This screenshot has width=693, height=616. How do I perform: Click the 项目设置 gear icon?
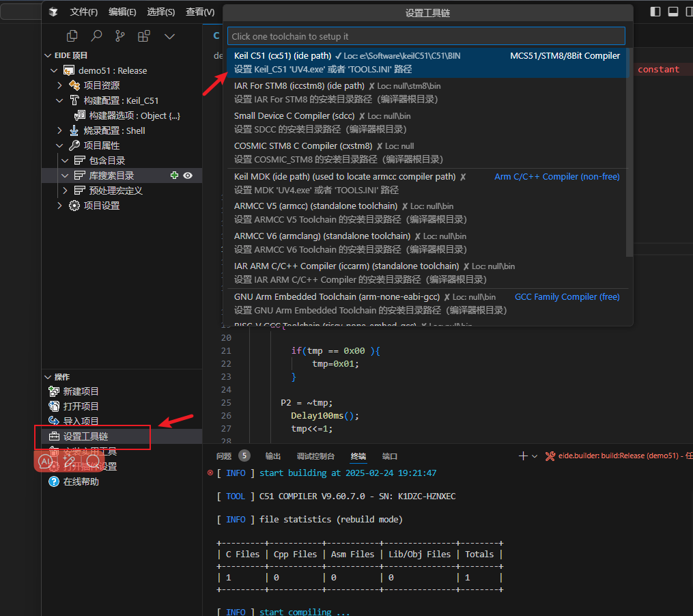[74, 206]
